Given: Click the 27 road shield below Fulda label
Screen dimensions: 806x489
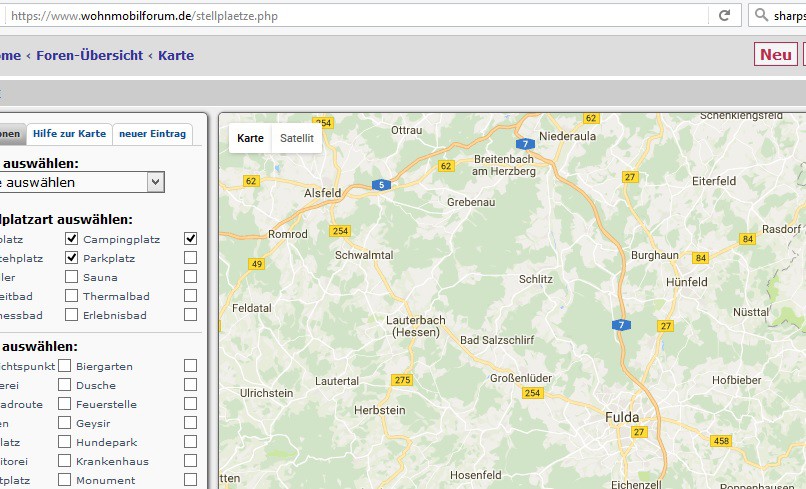Looking at the screenshot, I should pyautogui.click(x=639, y=432).
